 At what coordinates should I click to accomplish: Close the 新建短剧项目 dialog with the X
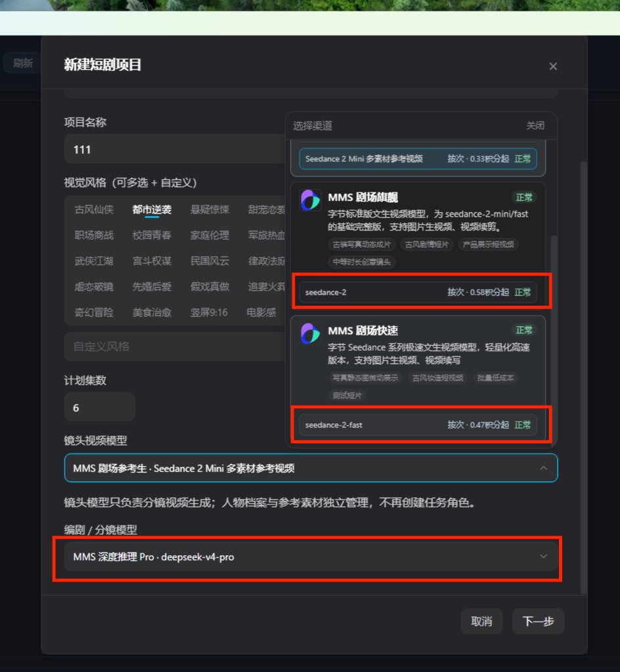point(553,66)
